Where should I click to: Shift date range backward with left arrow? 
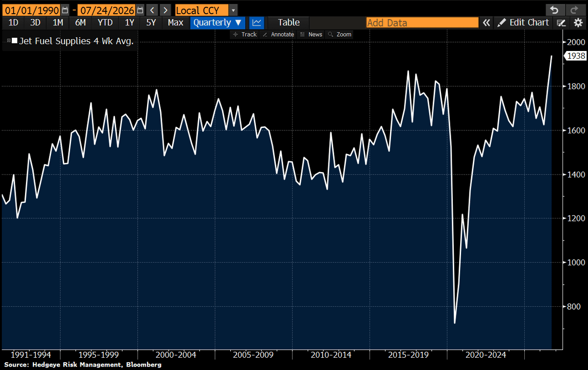click(152, 10)
